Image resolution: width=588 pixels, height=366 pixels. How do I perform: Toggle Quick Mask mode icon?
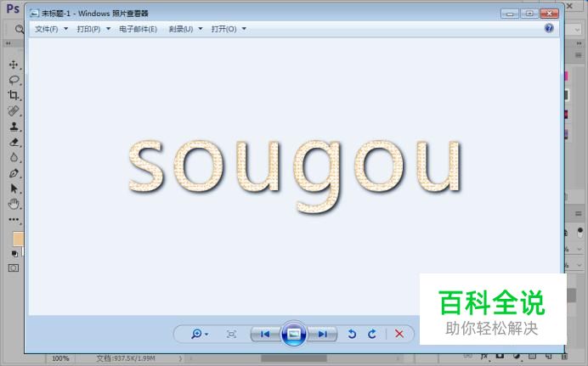coord(14,267)
